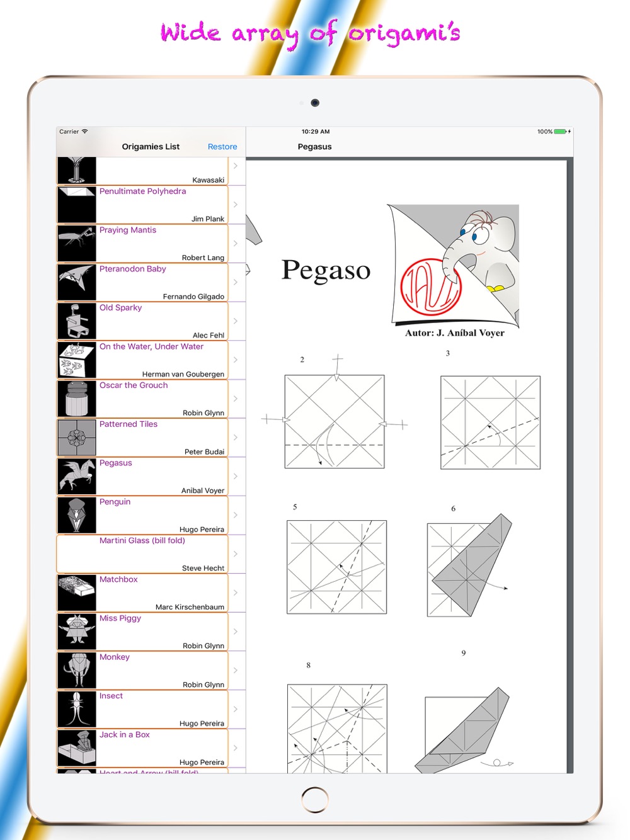Screen dimensions: 630x840
Task: Tap the Origamies List header title
Action: tap(151, 147)
